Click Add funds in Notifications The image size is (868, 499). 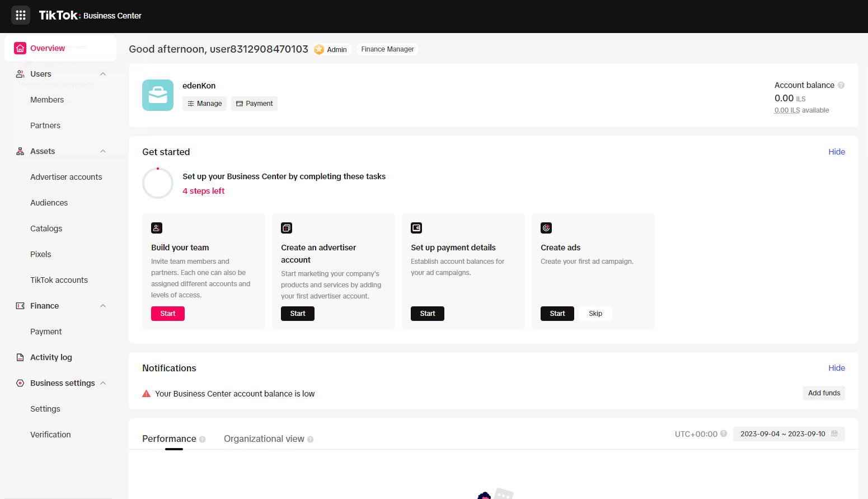point(824,393)
